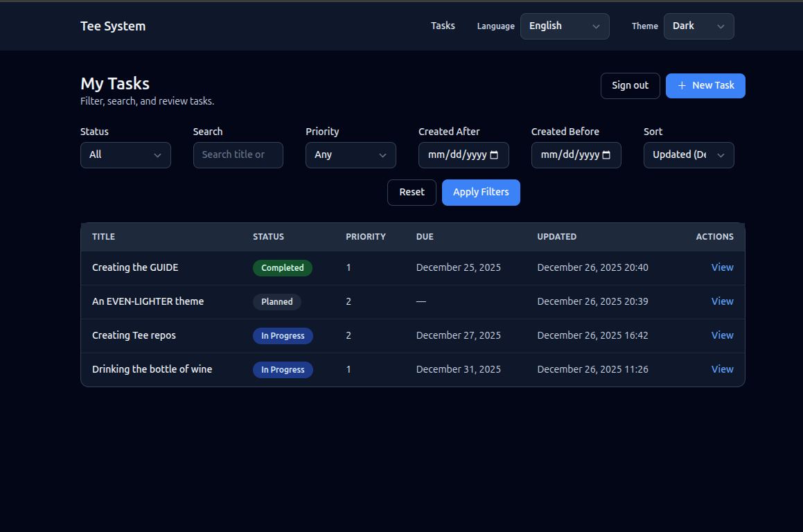803x532 pixels.
Task: Open the Language selector dropdown
Action: pos(565,26)
